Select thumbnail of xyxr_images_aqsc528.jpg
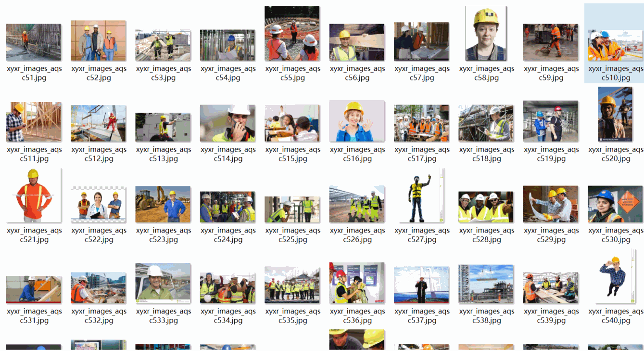This screenshot has height=351, width=644. click(x=486, y=207)
